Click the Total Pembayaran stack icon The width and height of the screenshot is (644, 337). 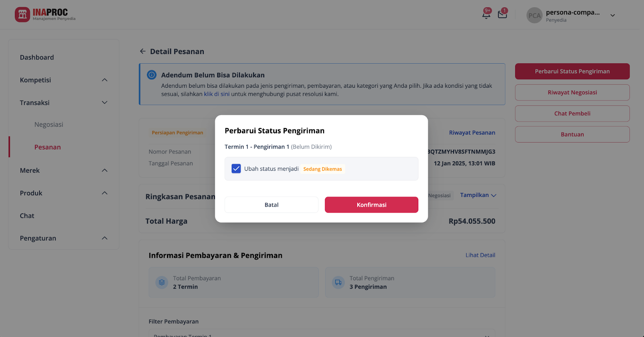pyautogui.click(x=162, y=282)
